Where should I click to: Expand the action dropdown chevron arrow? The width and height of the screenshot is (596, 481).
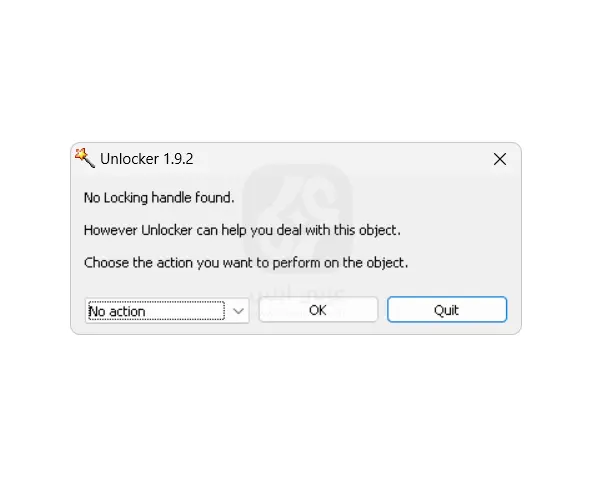click(238, 311)
